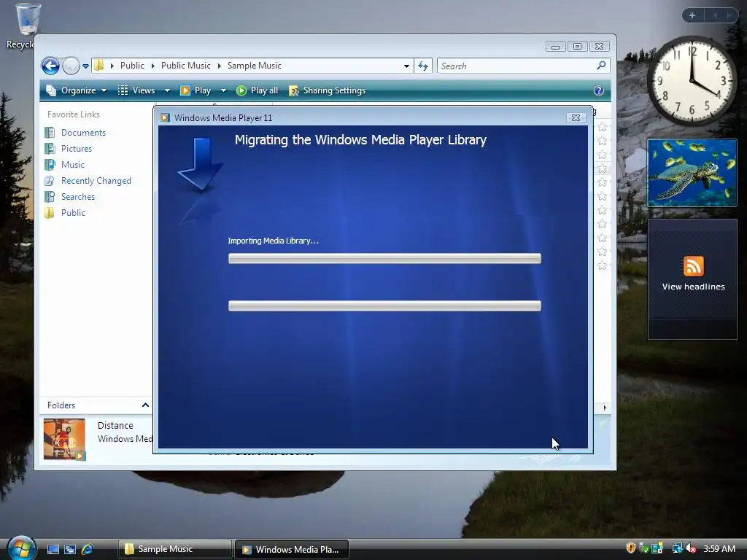Screen dimensions: 747x560
Task: Click the upper Importing Media Library progress bar
Action: pyautogui.click(x=384, y=259)
